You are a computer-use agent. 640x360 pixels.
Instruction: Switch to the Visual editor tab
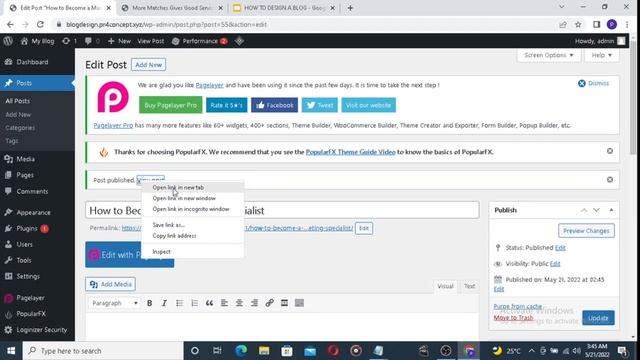coord(445,287)
